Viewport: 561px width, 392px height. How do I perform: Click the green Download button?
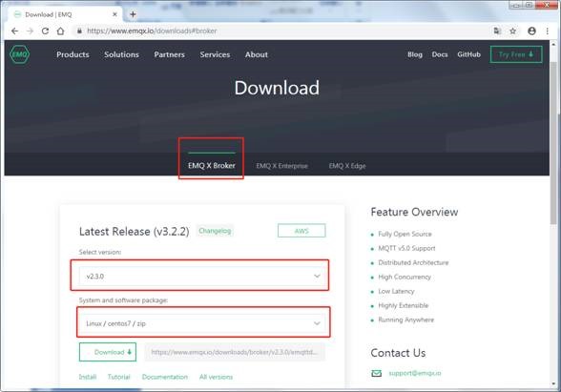(x=108, y=352)
